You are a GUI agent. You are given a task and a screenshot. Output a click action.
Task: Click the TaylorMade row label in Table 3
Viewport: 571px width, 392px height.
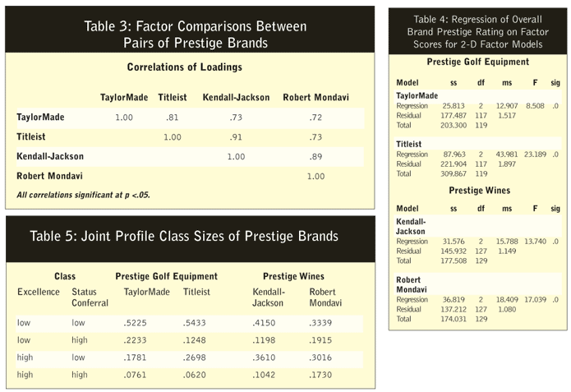coord(41,118)
